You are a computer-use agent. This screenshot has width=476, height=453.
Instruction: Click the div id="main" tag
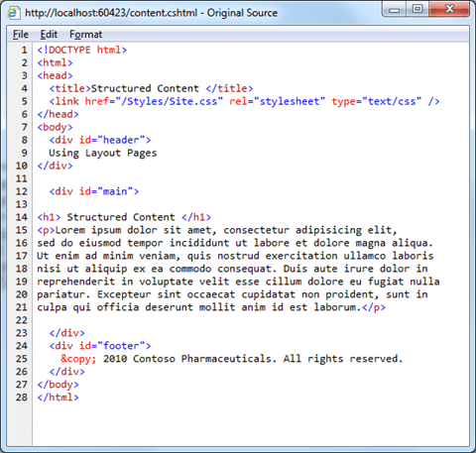pos(94,191)
